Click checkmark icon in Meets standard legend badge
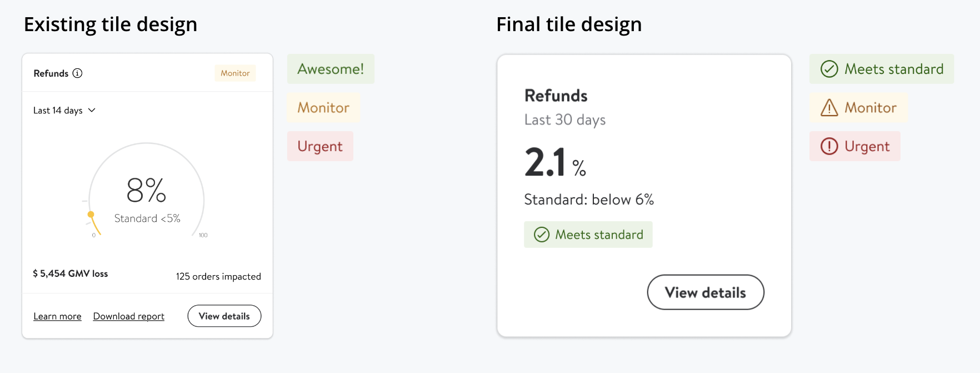This screenshot has height=373, width=980. (829, 69)
